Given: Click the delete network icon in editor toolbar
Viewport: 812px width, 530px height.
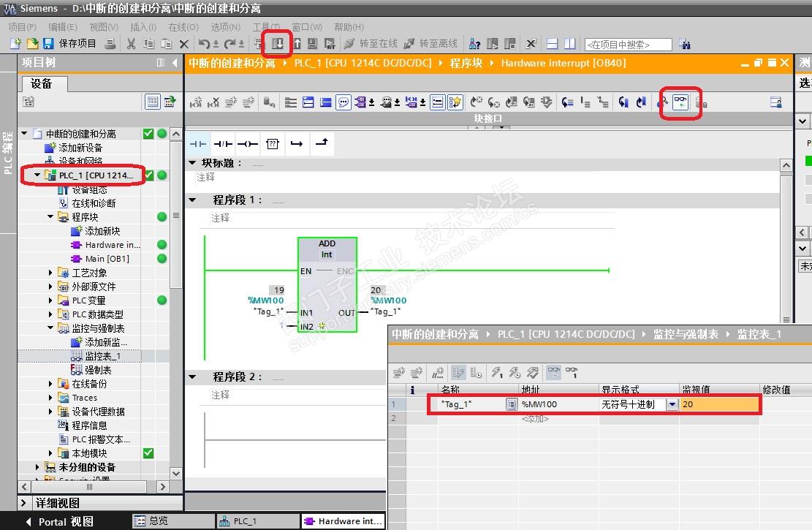Looking at the screenshot, I should click(213, 102).
